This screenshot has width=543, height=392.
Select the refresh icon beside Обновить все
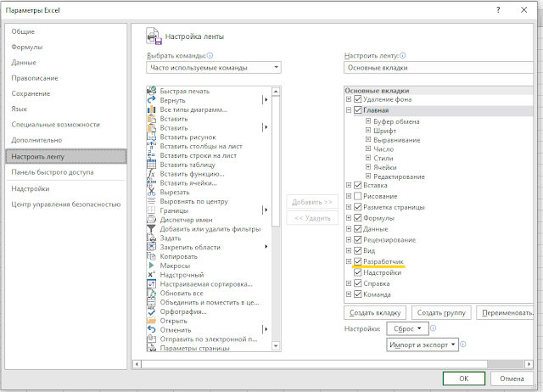(x=151, y=293)
